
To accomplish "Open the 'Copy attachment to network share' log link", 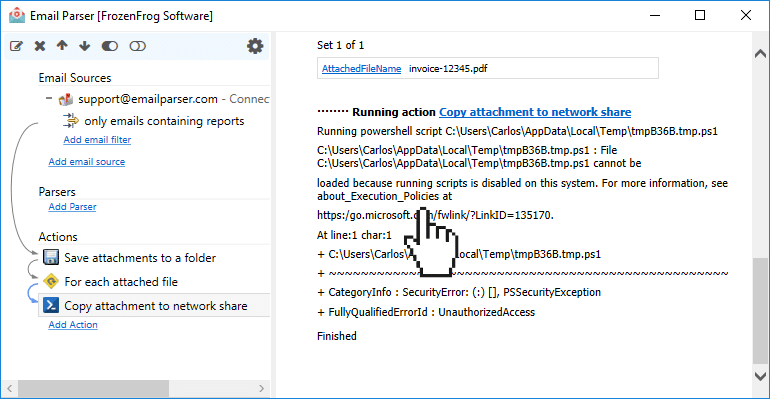I will (535, 112).
